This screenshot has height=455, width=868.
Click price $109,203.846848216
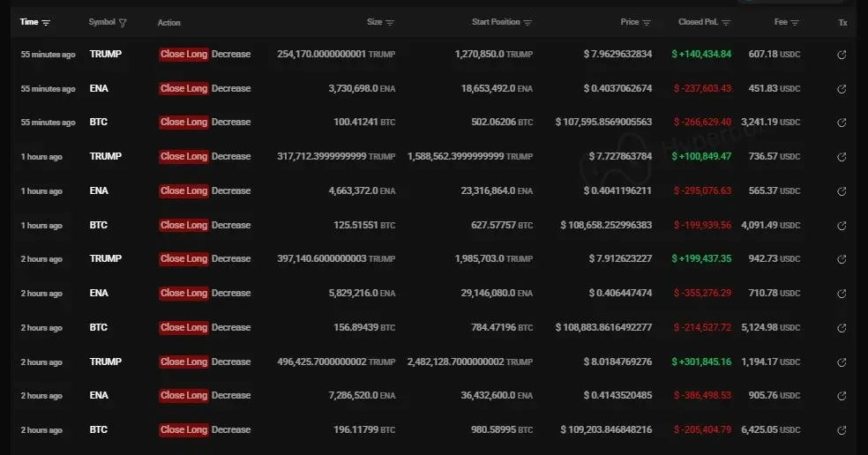pyautogui.click(x=606, y=430)
